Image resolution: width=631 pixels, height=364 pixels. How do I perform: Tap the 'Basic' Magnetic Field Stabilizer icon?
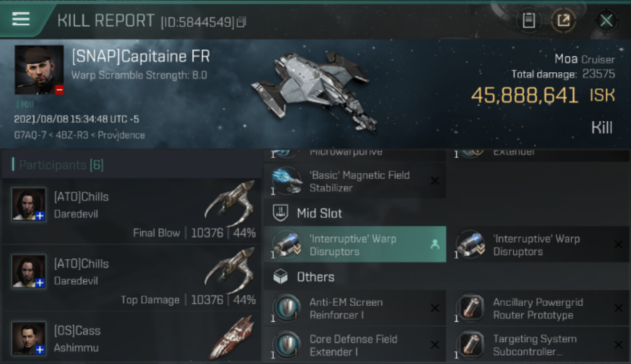click(287, 181)
